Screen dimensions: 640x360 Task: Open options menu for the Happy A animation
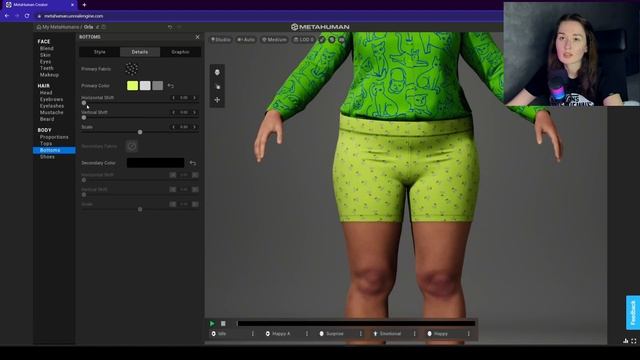point(307,334)
